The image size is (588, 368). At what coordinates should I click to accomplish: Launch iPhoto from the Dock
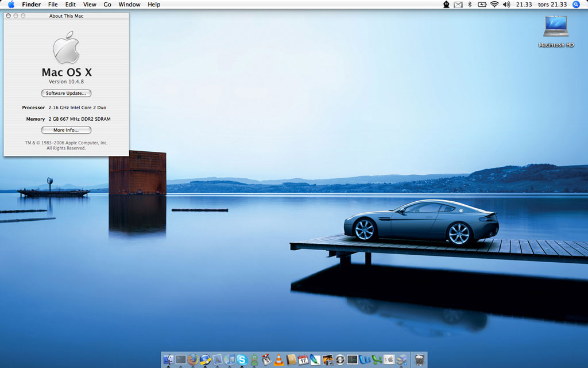point(328,360)
